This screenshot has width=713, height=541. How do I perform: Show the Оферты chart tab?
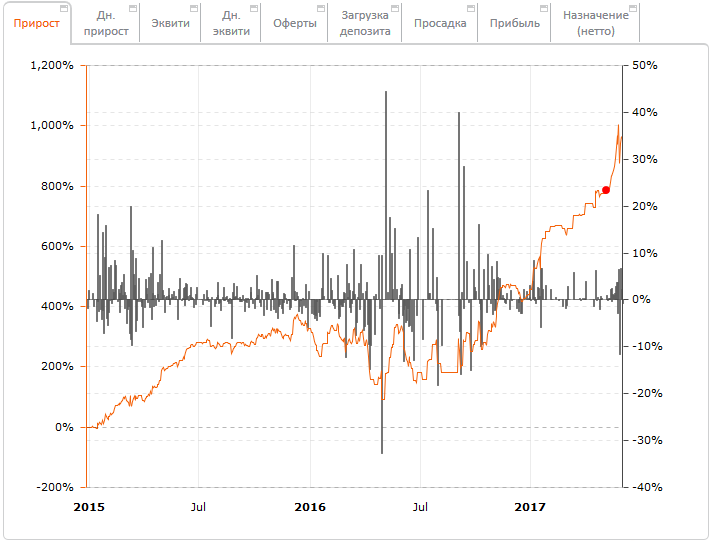(294, 23)
